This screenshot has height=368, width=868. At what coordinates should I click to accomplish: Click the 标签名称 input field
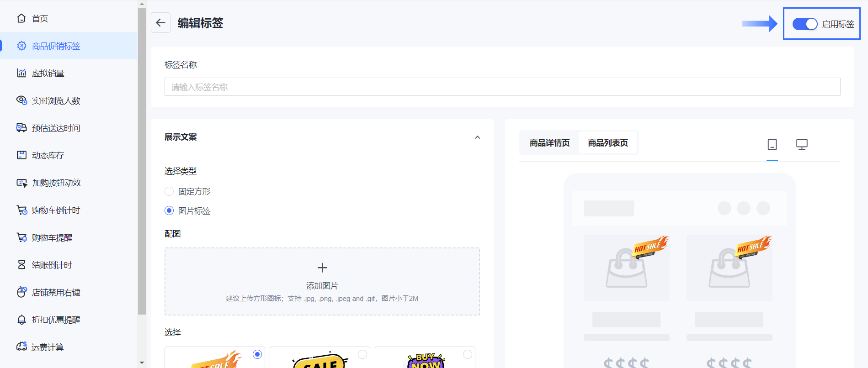[x=502, y=87]
